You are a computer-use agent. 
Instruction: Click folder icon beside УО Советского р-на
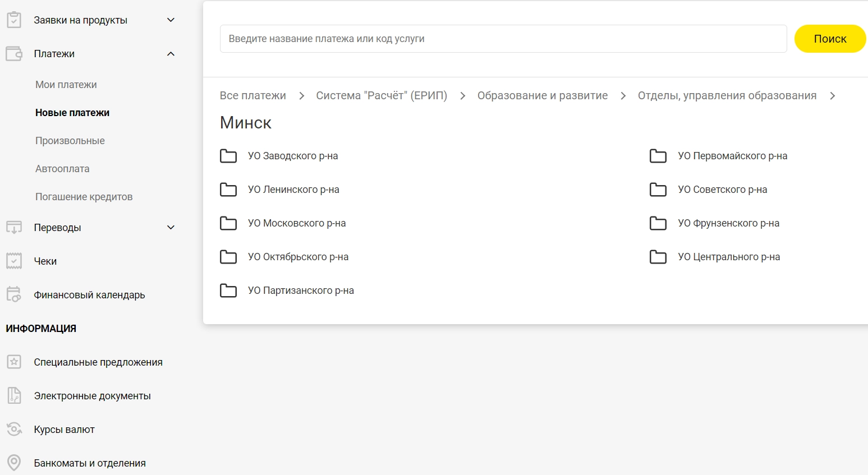coord(658,190)
